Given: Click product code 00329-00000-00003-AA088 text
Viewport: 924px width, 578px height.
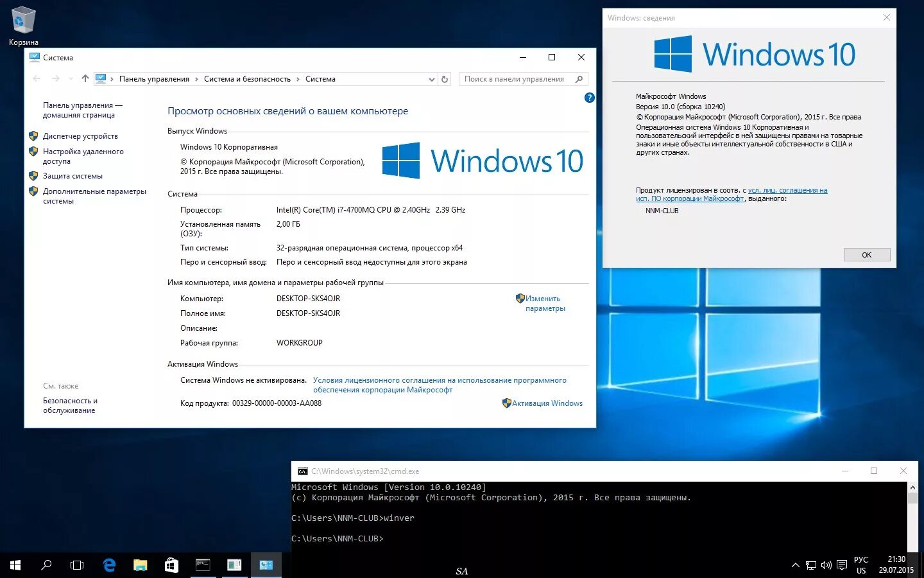Looking at the screenshot, I should pyautogui.click(x=277, y=403).
